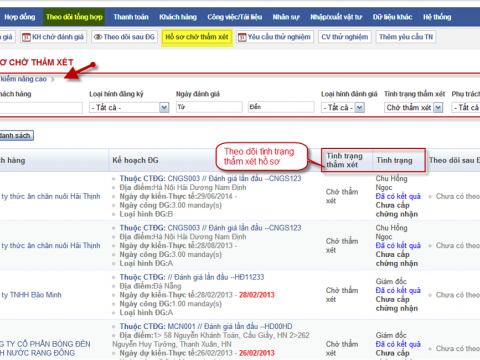Open Thuộc CTĐG link dated 28/08/2013
Screen dimensions: 480x360
pos(210,228)
